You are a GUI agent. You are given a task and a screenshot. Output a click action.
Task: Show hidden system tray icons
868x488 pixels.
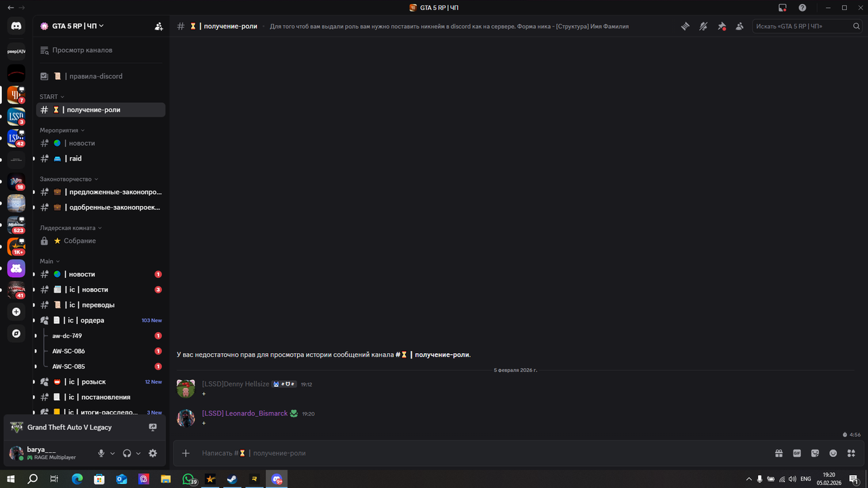pyautogui.click(x=749, y=479)
